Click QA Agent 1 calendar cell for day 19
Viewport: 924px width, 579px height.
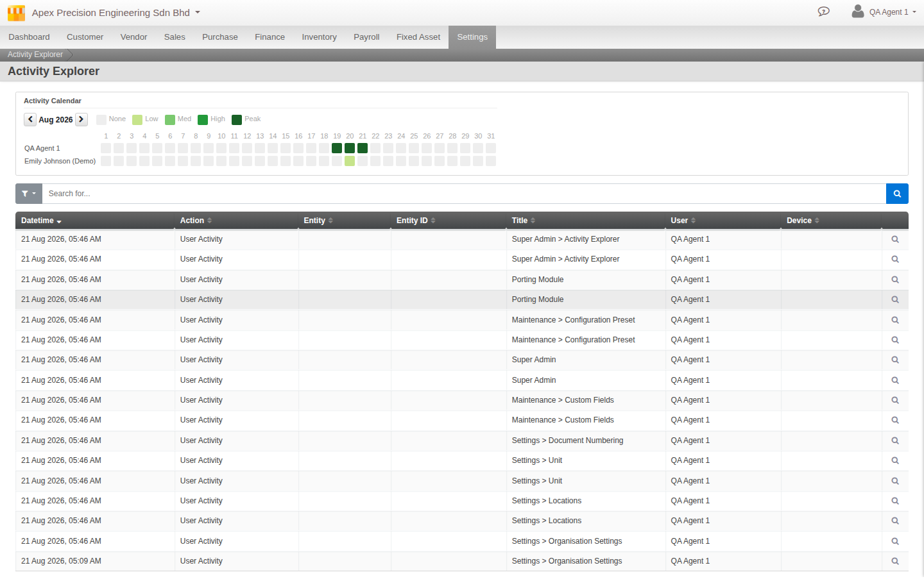point(337,148)
